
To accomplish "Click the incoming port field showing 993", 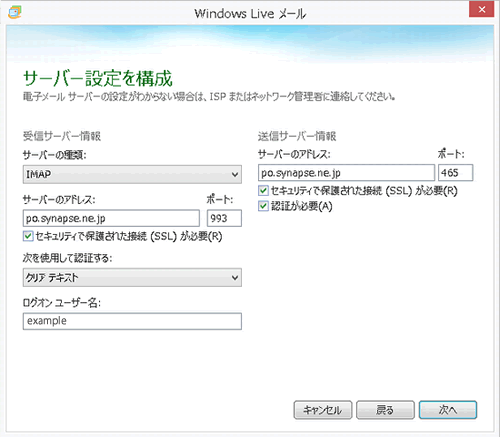I will coord(224,218).
